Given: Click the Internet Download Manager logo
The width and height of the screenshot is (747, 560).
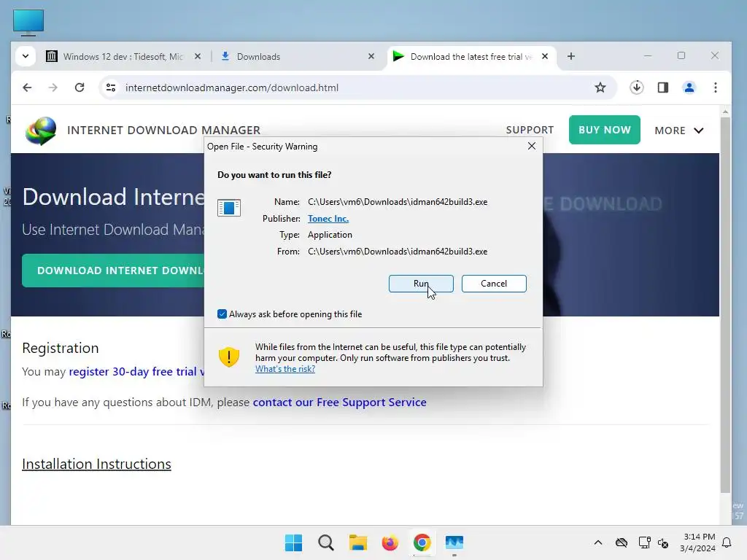Looking at the screenshot, I should [x=41, y=131].
